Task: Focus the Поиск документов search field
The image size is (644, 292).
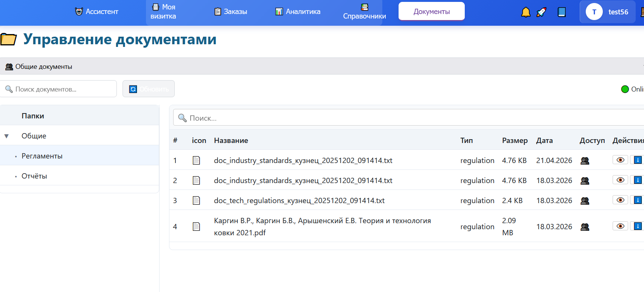Action: 58,89
